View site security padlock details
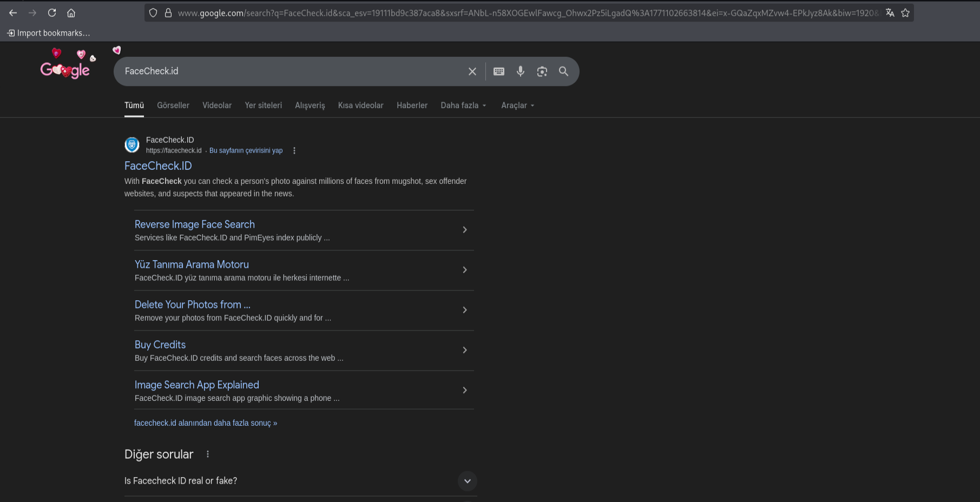This screenshot has width=980, height=502. 168,13
